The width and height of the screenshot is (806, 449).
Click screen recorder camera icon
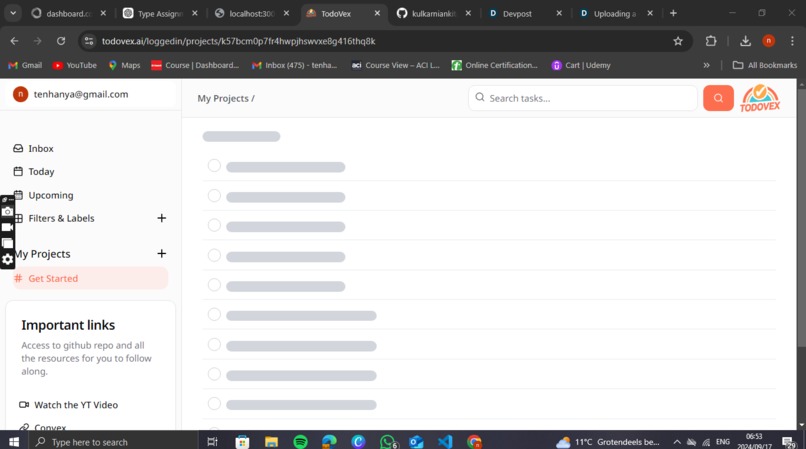pyautogui.click(x=7, y=211)
